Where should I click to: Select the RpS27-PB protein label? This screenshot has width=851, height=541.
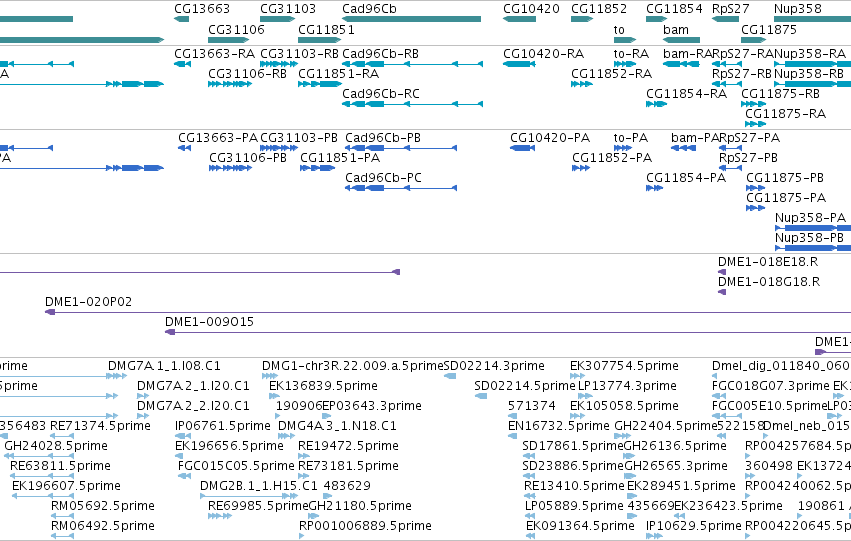point(748,158)
